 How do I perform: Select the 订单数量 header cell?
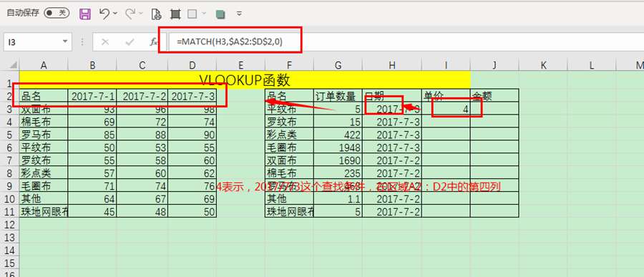coord(338,96)
